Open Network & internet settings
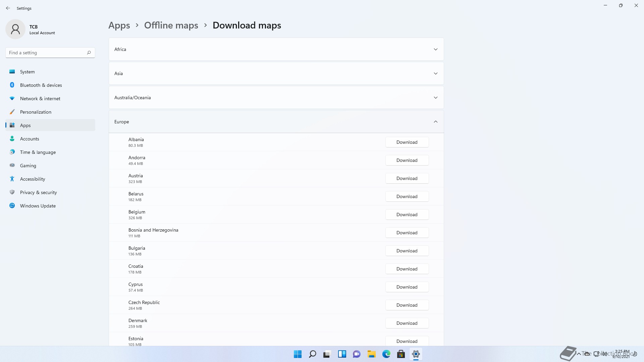 coord(40,99)
